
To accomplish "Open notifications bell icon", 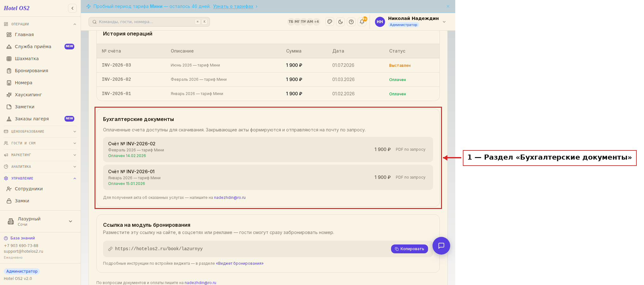I will pos(362,22).
